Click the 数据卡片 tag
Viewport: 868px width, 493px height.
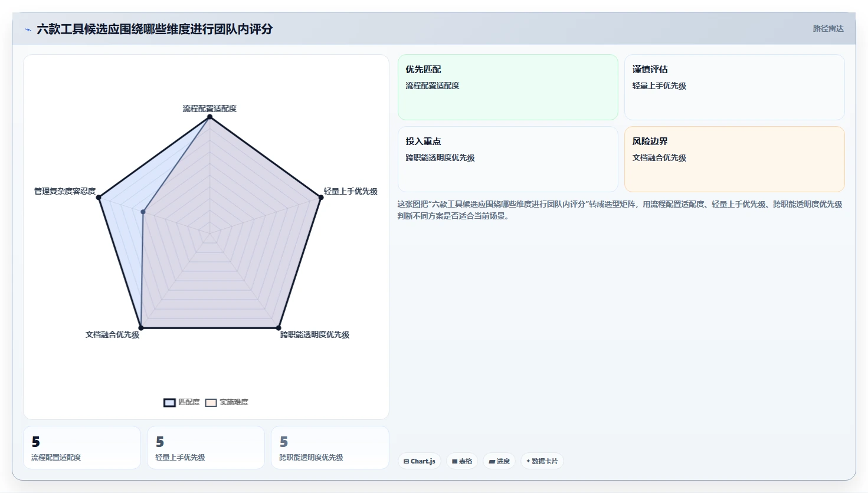pos(542,461)
